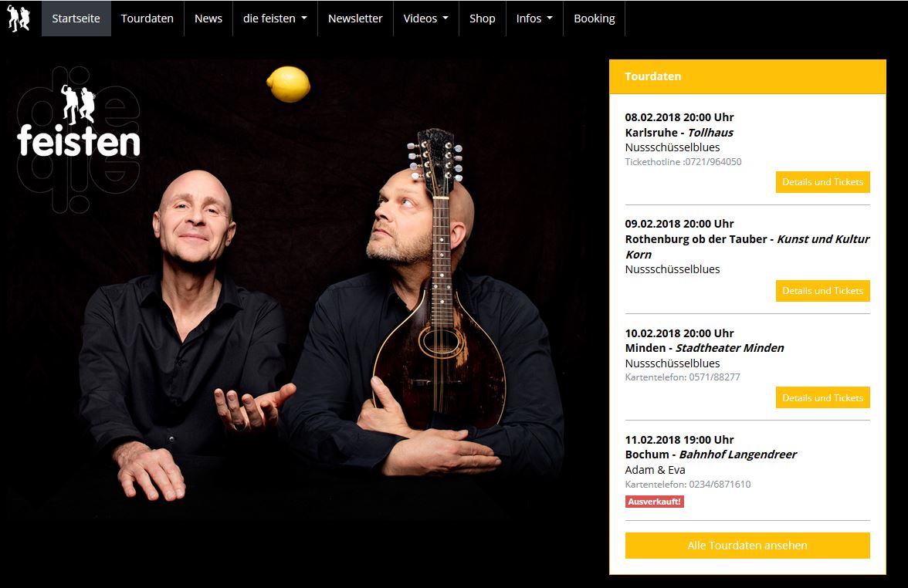908x588 pixels.
Task: Open the Videos dropdown menu
Action: [425, 19]
